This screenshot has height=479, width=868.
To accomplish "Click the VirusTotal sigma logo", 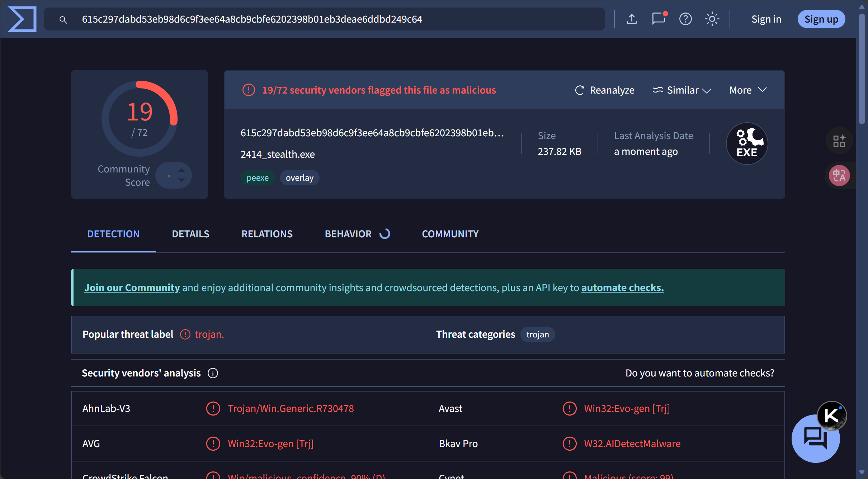I will click(22, 19).
